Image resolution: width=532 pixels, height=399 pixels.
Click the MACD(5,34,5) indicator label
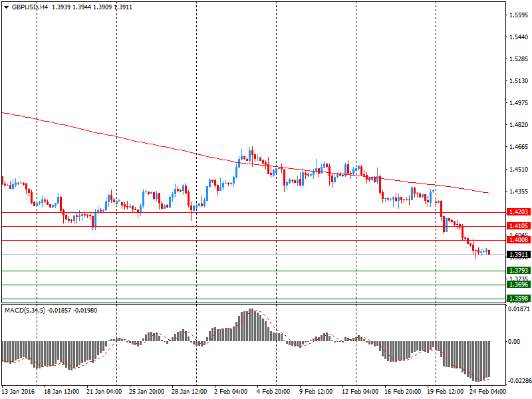click(x=25, y=311)
